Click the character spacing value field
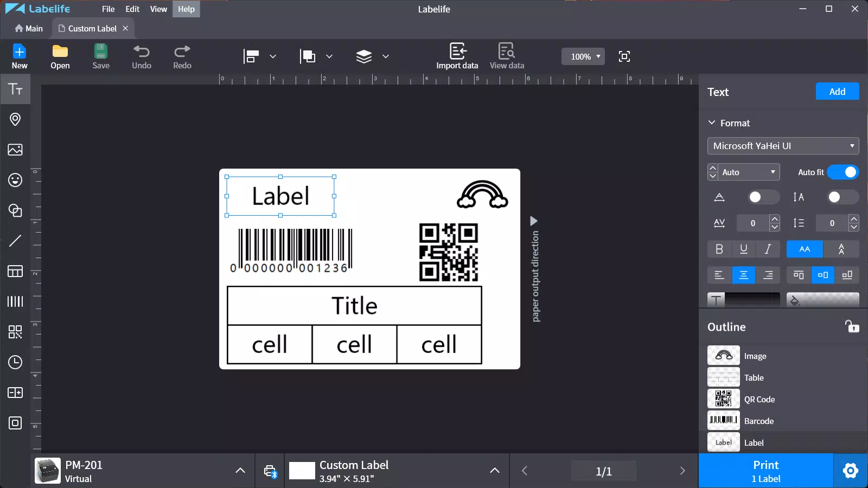The height and width of the screenshot is (488, 868). 752,223
